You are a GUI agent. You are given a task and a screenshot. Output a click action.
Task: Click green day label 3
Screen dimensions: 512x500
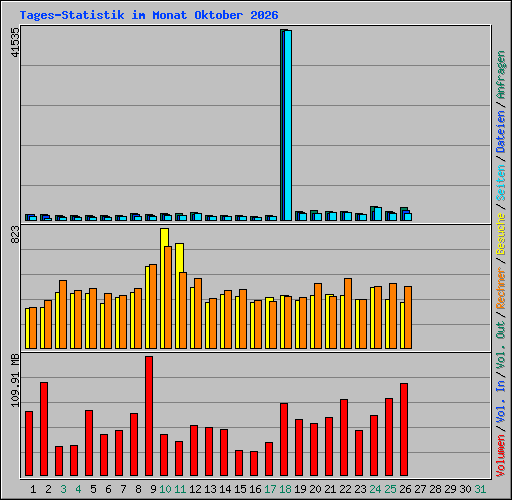click(x=63, y=489)
